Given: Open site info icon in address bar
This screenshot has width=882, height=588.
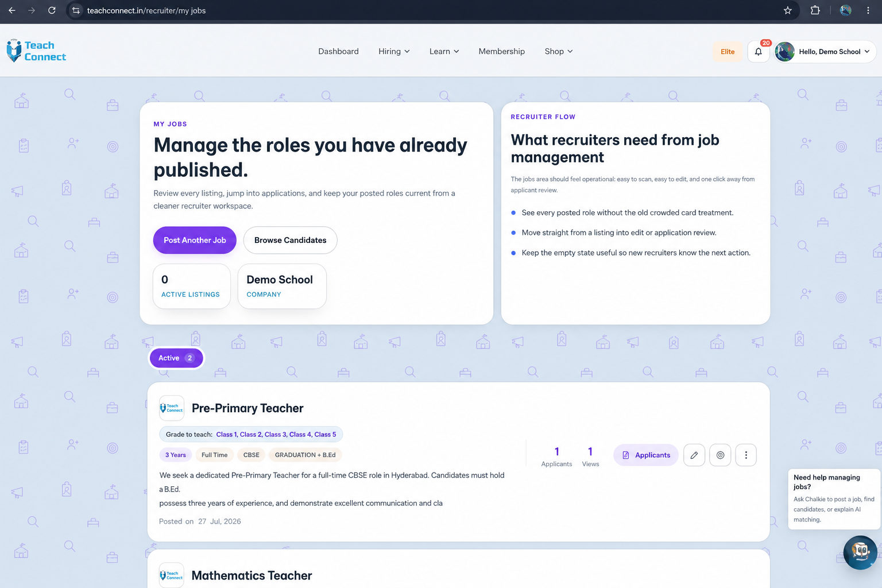Looking at the screenshot, I should [76, 10].
